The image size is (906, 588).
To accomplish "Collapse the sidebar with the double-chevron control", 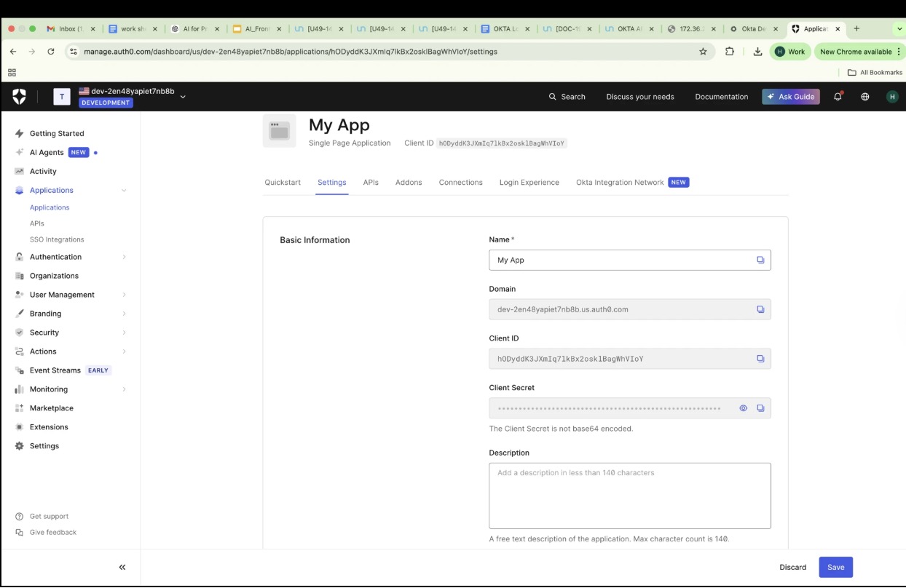I will point(122,566).
